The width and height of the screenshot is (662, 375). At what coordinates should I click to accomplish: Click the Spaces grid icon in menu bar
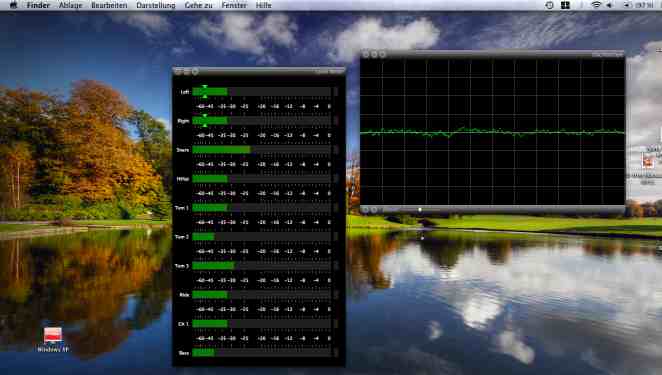[x=565, y=5]
